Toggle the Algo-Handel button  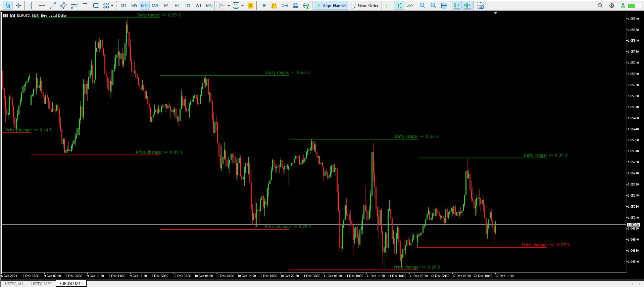pos(331,5)
